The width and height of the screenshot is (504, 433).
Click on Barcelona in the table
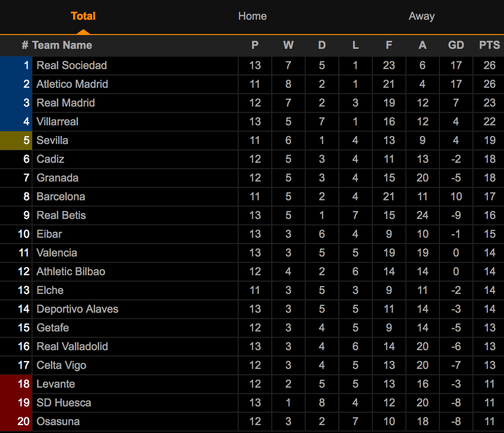(60, 197)
